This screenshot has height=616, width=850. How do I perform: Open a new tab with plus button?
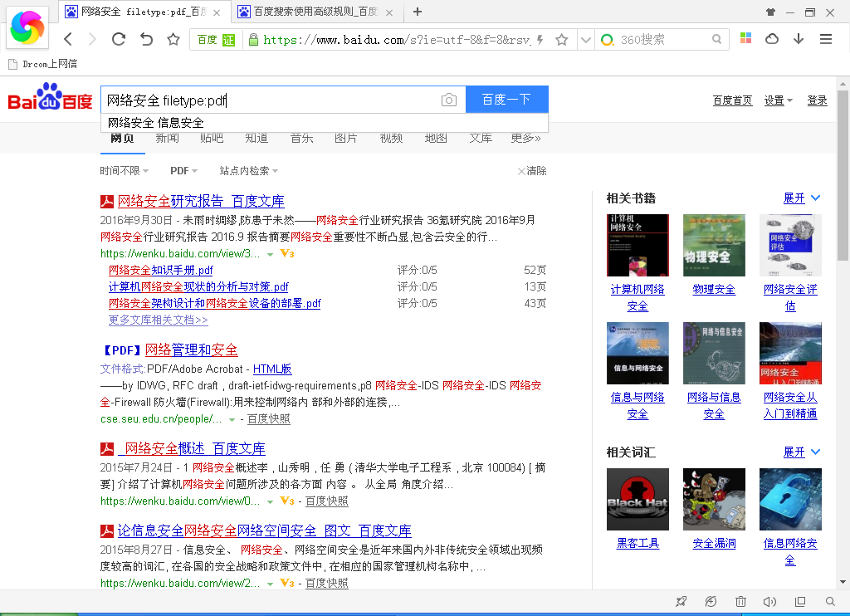(418, 12)
